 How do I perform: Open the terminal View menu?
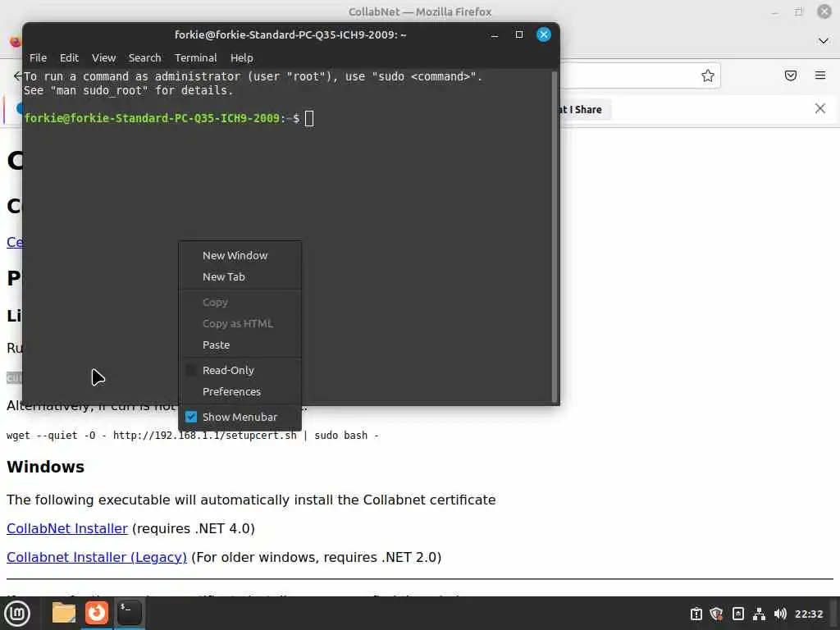(103, 58)
